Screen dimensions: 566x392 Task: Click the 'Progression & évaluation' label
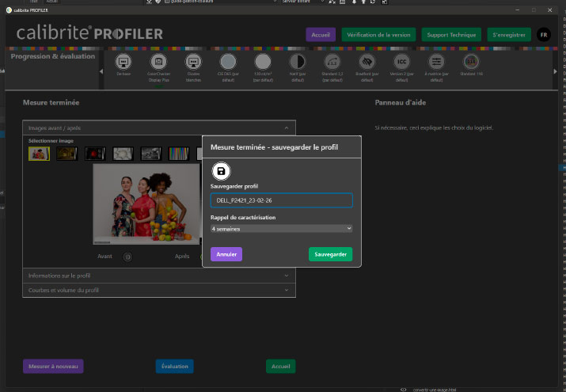[x=53, y=56]
